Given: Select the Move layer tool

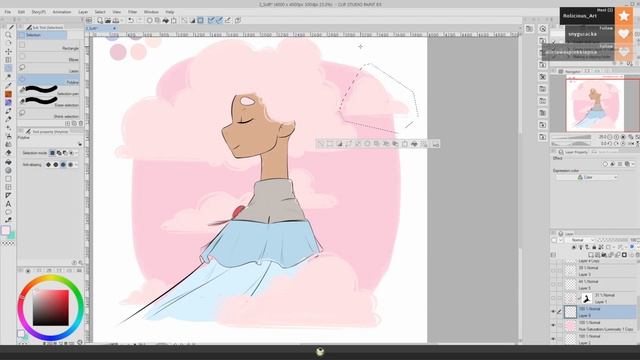Looking at the screenshot, I should point(8,51).
